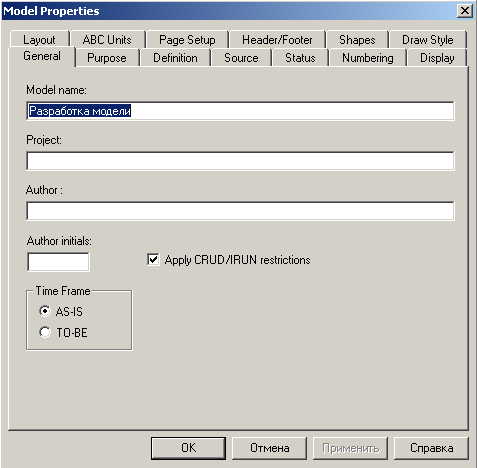Select the Header/Footer tab

[x=277, y=40]
